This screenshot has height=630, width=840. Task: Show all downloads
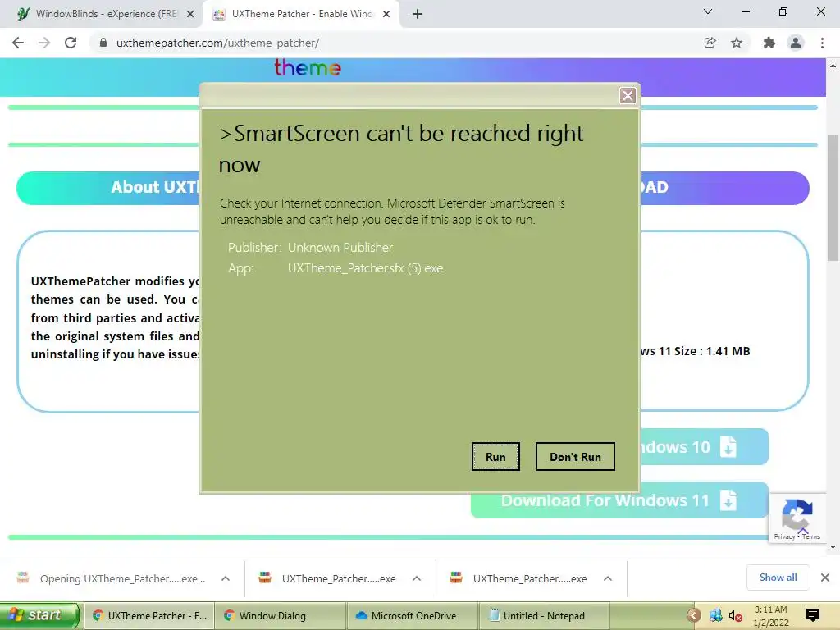coord(778,577)
